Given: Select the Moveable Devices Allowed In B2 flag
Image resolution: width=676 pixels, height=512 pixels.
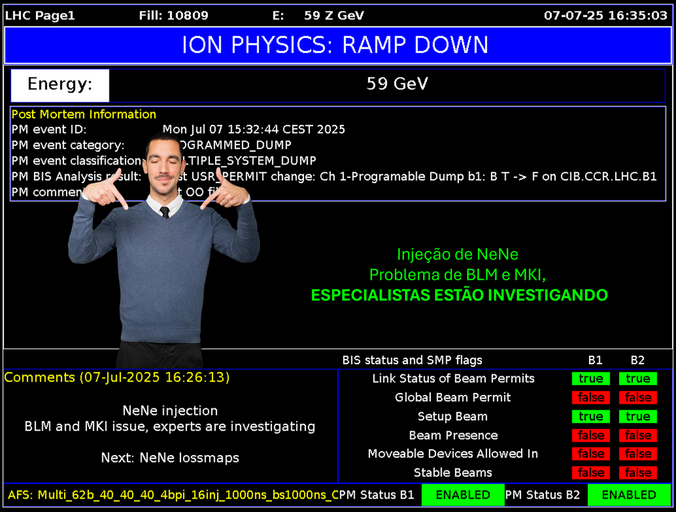Looking at the screenshot, I should click(x=637, y=454).
